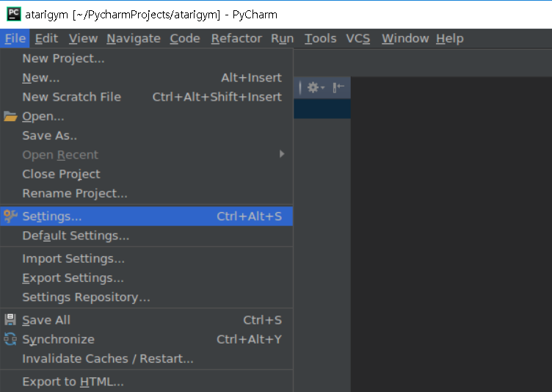Select Invalidate Caches / Restart...
This screenshot has width=552, height=392.
point(147,358)
